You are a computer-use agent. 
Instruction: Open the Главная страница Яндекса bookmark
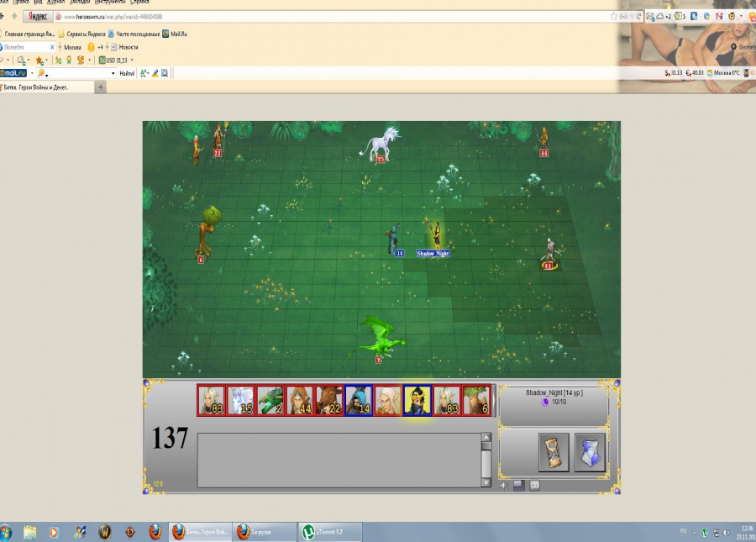coord(27,34)
